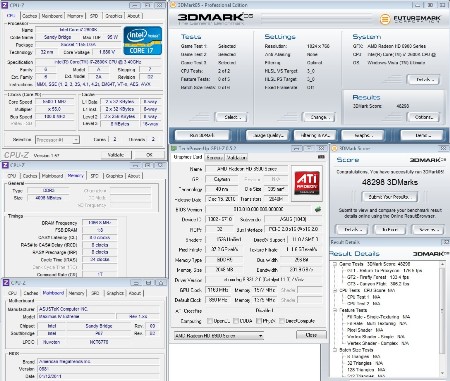450x381 pixels.
Task: Click the OK button in CPU-Z
Action: pyautogui.click(x=149, y=155)
